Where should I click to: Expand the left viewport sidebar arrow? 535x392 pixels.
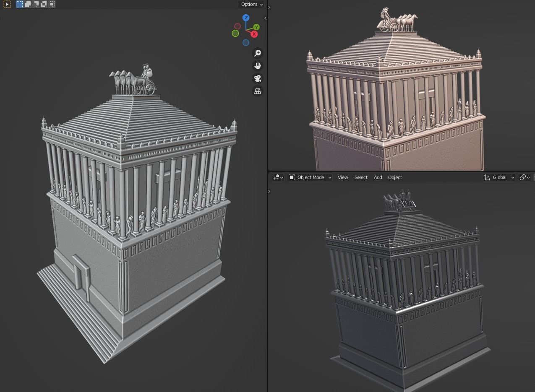point(265,18)
